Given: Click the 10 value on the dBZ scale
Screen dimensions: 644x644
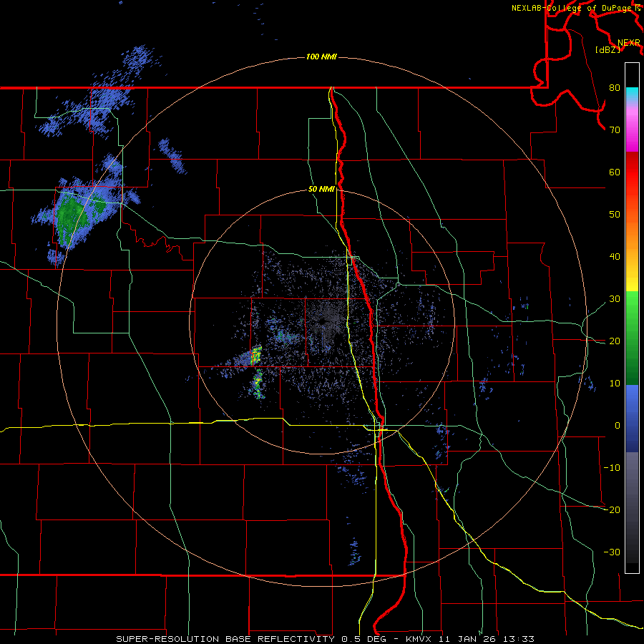Looking at the screenshot, I should (x=615, y=384).
